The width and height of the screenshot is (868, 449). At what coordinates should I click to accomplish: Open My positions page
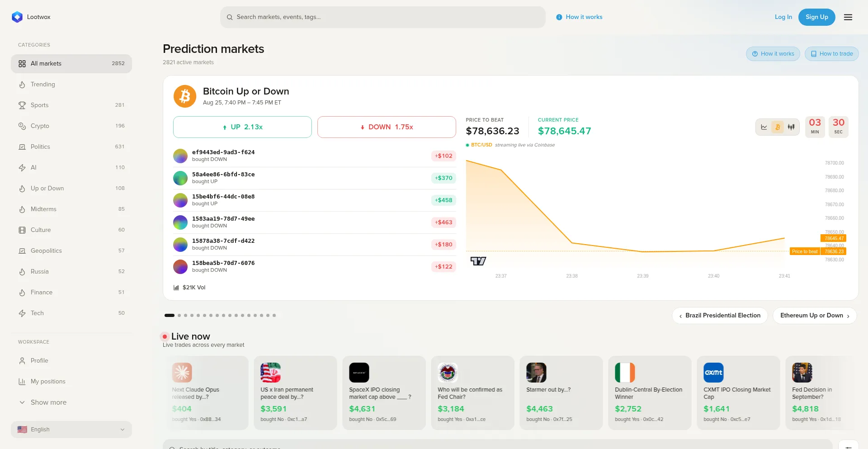coord(71,382)
